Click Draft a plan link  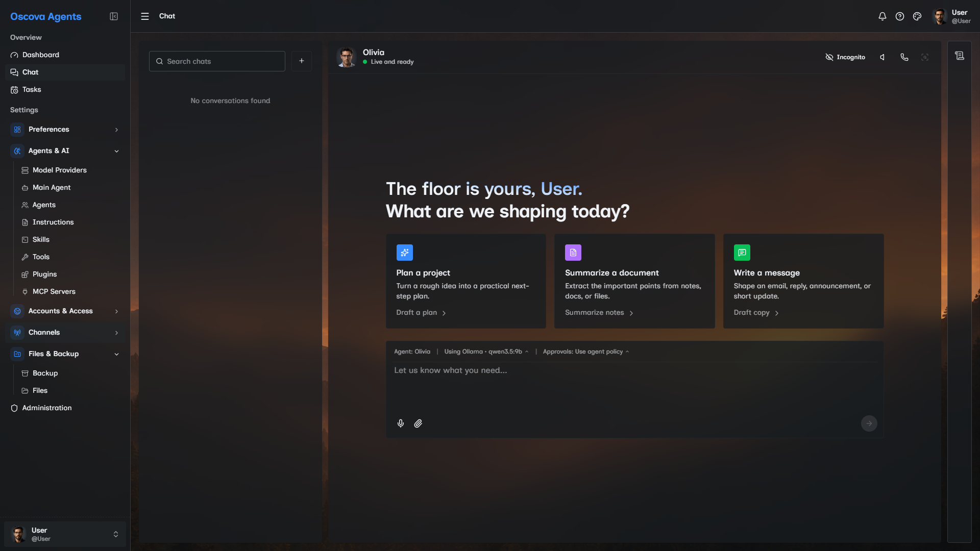click(x=421, y=313)
